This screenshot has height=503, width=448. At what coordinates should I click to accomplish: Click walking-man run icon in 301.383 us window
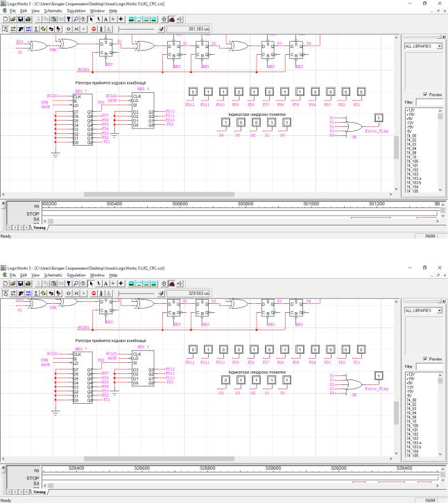[101, 29]
